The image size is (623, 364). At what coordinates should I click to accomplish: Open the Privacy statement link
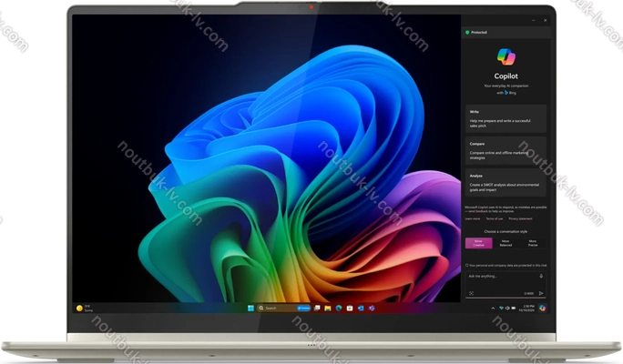pyautogui.click(x=521, y=219)
